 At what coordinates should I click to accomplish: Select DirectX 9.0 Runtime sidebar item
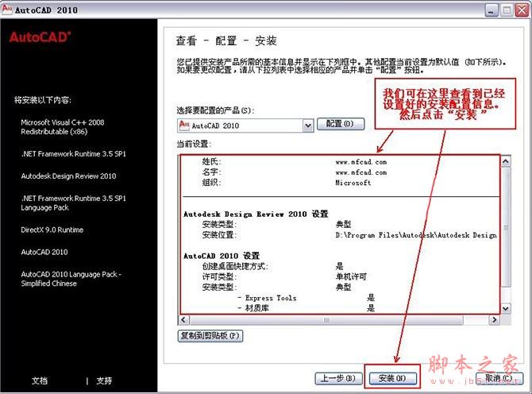(x=52, y=230)
